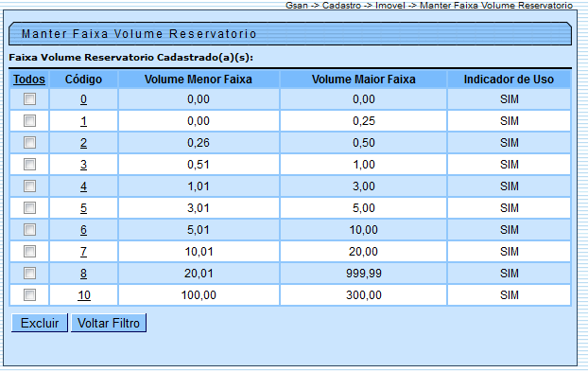Image resolution: width=588 pixels, height=372 pixels.
Task: Follow the código 4 link
Action: coord(83,186)
